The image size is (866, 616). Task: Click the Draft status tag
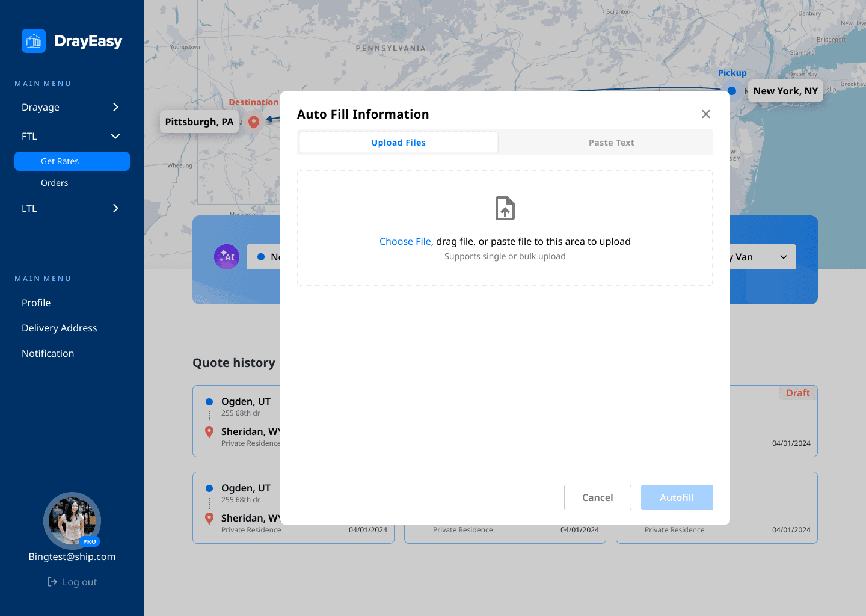tap(798, 393)
